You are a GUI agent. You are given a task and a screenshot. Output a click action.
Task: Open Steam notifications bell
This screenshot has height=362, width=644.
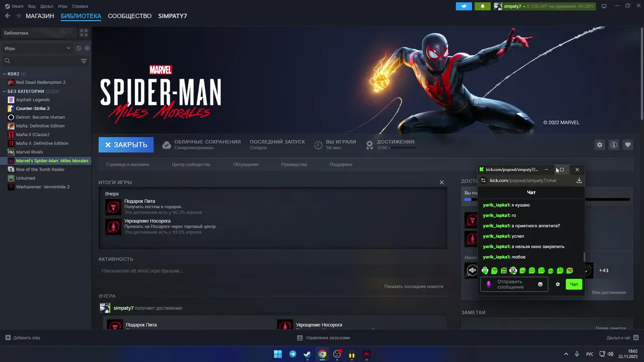point(482,6)
